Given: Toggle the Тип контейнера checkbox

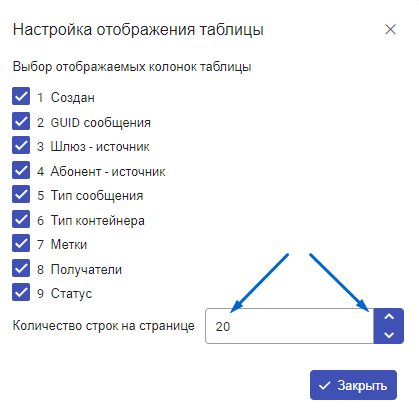Looking at the screenshot, I should [x=21, y=219].
